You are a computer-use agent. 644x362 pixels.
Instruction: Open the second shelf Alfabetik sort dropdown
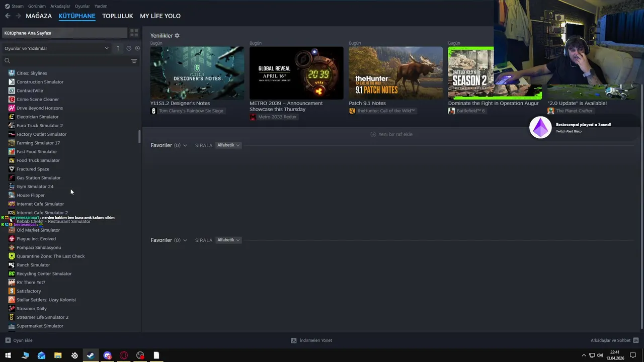(228, 240)
